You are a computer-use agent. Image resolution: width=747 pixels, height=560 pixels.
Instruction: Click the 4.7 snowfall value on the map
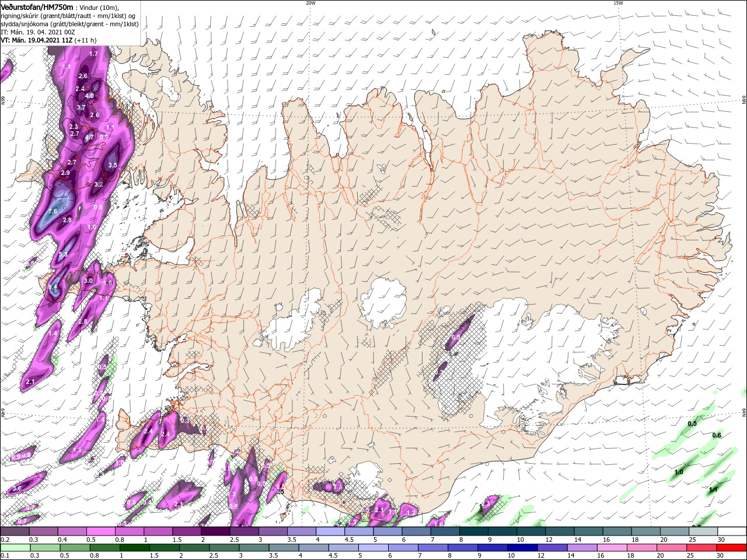pyautogui.click(x=89, y=138)
